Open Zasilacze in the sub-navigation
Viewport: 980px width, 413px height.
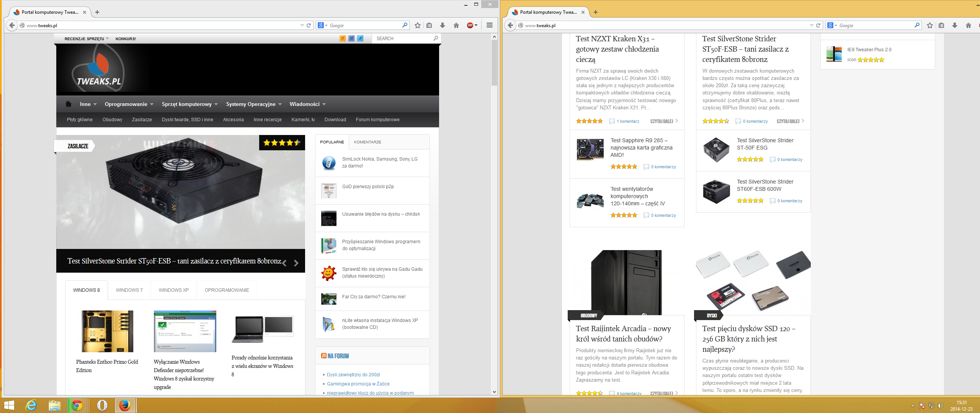142,120
